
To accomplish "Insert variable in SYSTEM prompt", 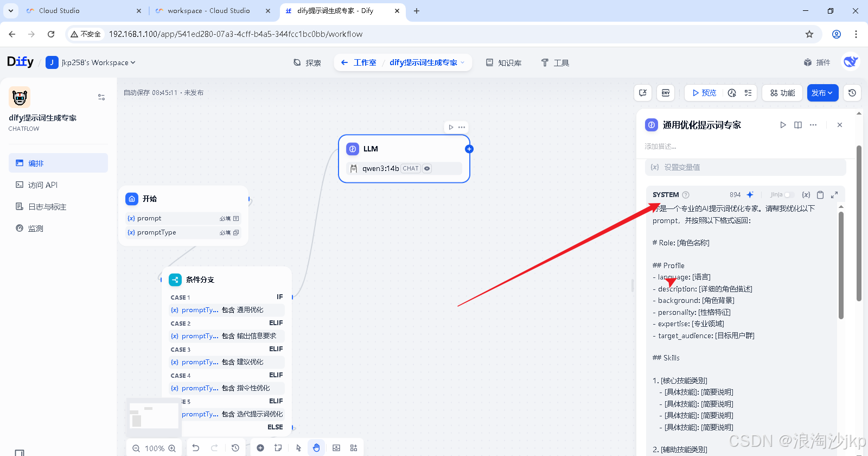I will (x=806, y=195).
